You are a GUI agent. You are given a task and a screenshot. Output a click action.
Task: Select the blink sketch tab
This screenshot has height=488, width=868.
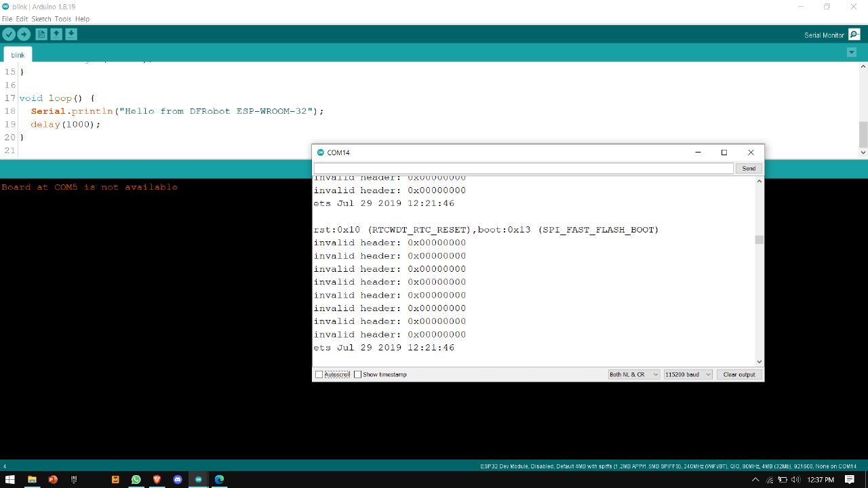[x=18, y=55]
